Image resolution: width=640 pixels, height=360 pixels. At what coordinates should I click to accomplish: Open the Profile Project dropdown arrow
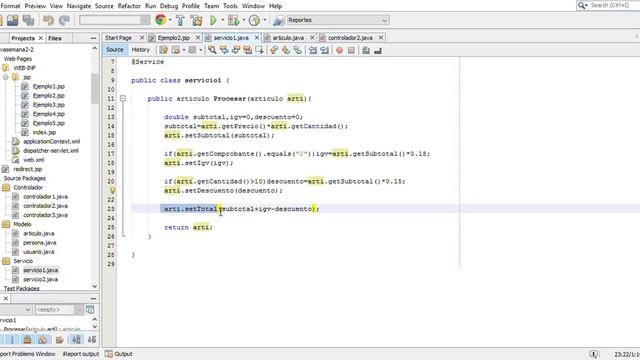[264, 20]
